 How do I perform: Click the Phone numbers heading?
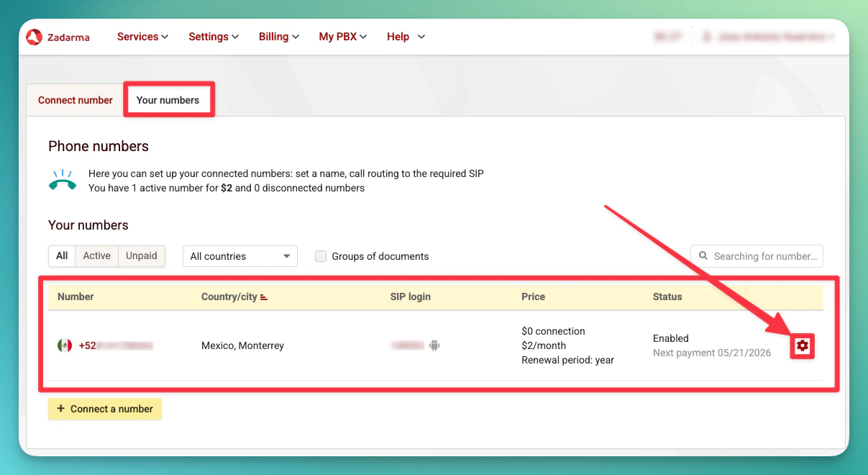tap(99, 146)
